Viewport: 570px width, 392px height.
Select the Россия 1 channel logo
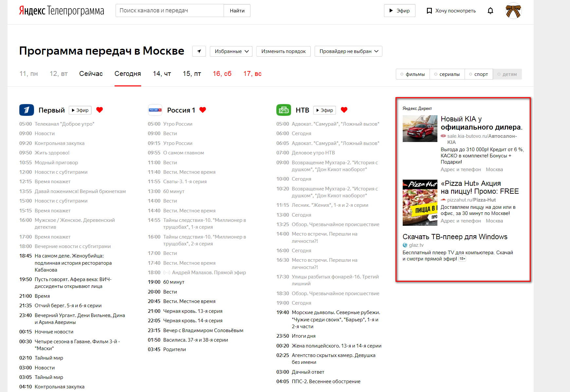coord(155,110)
